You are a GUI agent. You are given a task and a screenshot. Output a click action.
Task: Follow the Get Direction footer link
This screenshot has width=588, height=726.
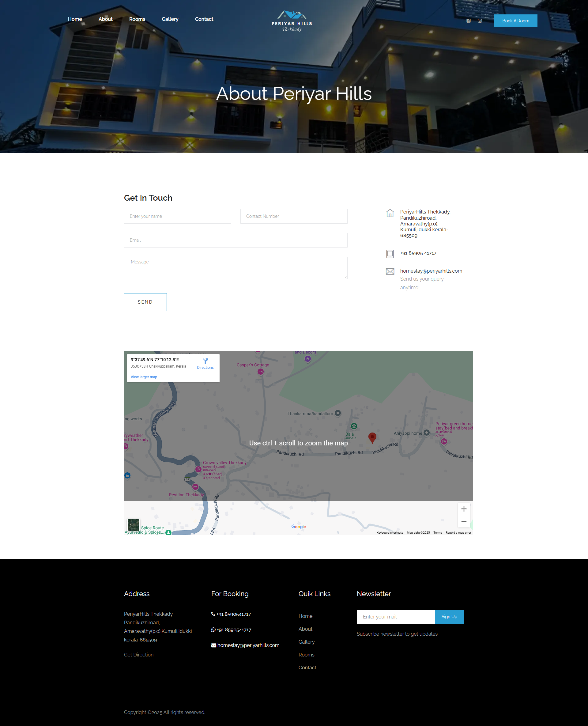click(138, 655)
